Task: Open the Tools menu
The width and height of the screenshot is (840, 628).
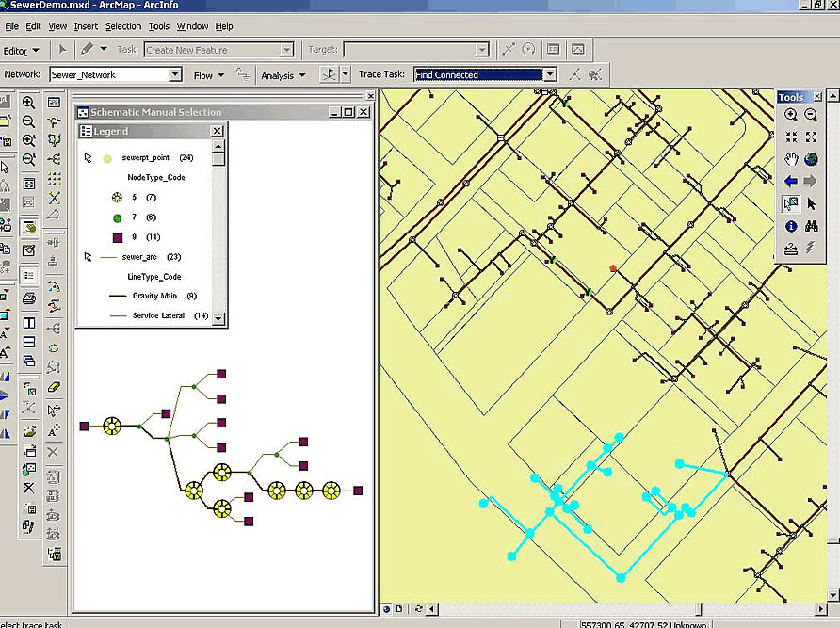Action: pyautogui.click(x=158, y=26)
